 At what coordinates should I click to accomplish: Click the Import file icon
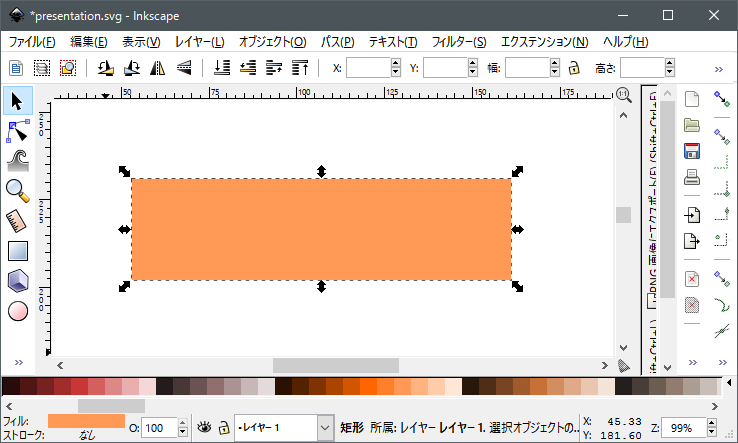691,215
